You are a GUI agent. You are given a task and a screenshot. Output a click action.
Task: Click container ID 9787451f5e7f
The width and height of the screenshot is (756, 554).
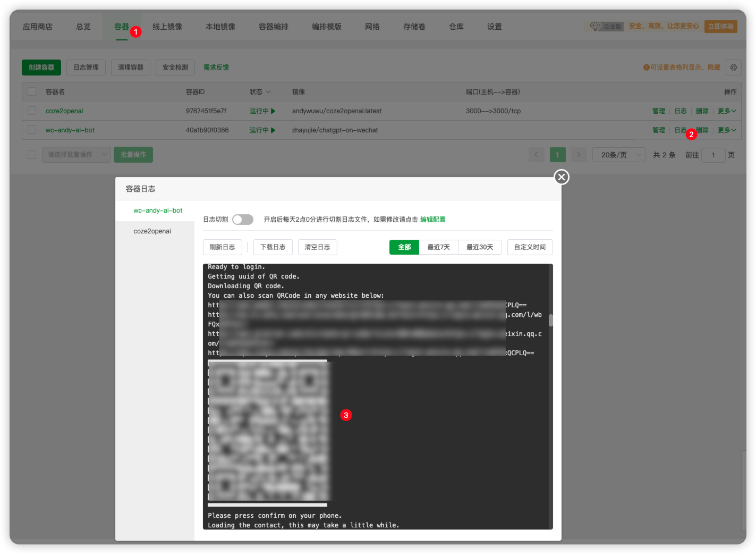point(206,111)
